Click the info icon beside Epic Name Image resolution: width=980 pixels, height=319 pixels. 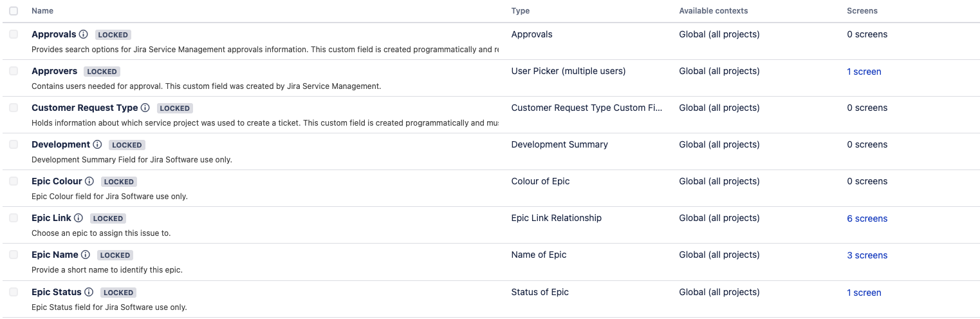pos(86,255)
